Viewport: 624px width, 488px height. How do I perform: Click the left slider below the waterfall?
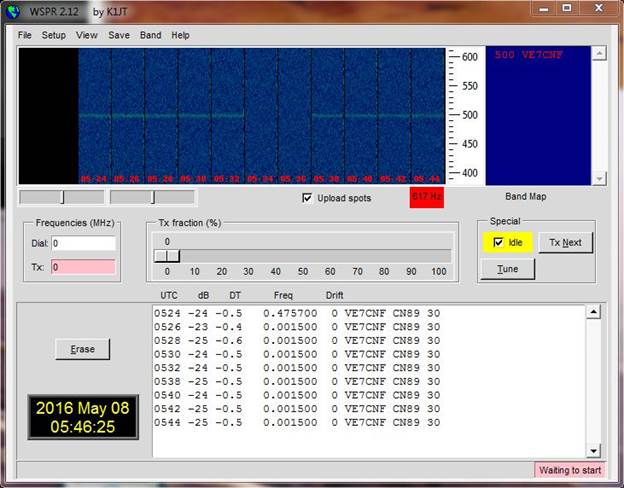[x=62, y=197]
